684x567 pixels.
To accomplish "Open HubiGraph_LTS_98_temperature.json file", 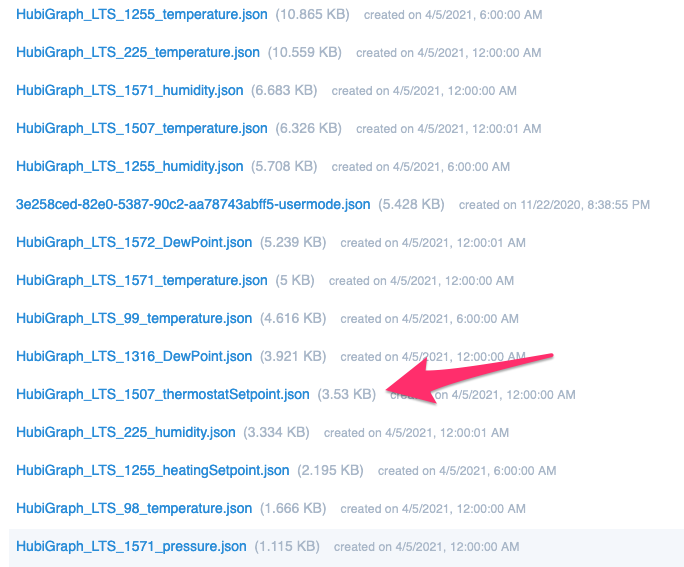I will click(x=134, y=508).
